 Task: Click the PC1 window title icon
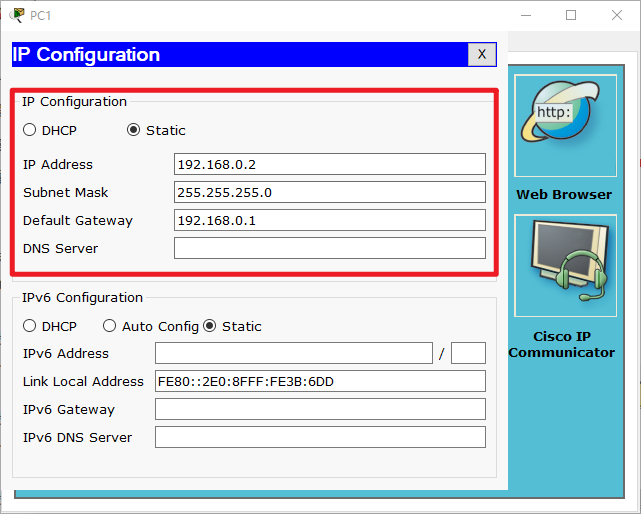[17, 15]
